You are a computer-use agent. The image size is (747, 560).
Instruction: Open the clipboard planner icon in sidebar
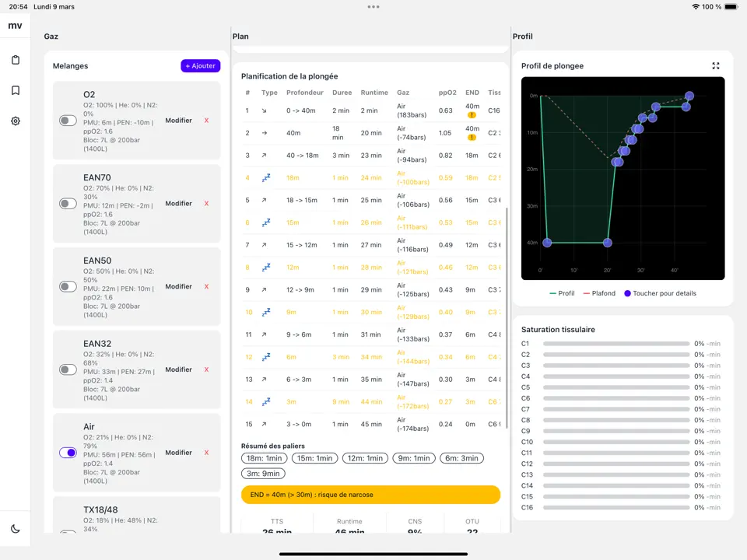16,60
